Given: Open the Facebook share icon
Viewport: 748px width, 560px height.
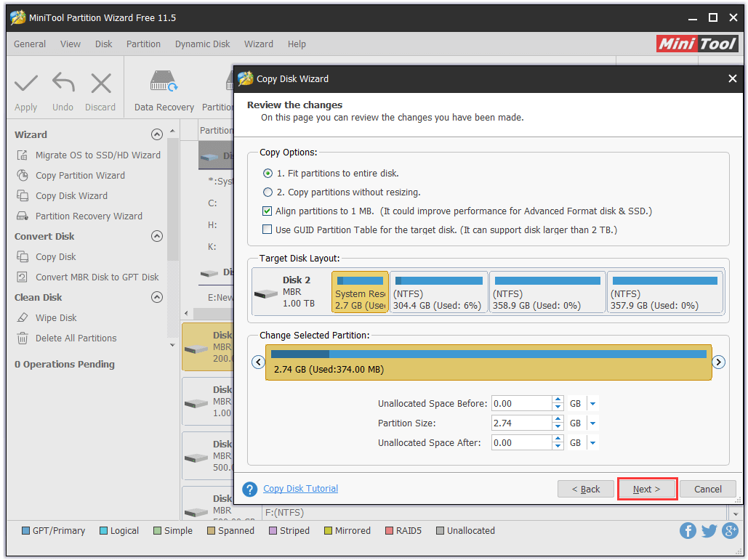Looking at the screenshot, I should click(x=688, y=530).
